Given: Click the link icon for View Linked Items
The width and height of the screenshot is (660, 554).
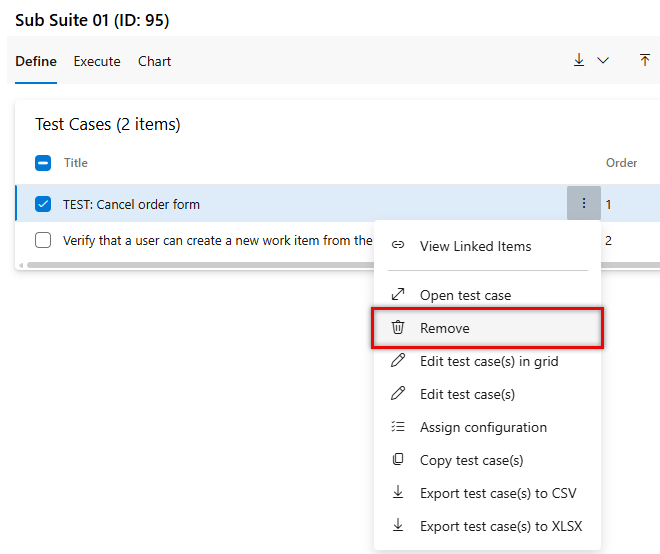Looking at the screenshot, I should coord(398,246).
